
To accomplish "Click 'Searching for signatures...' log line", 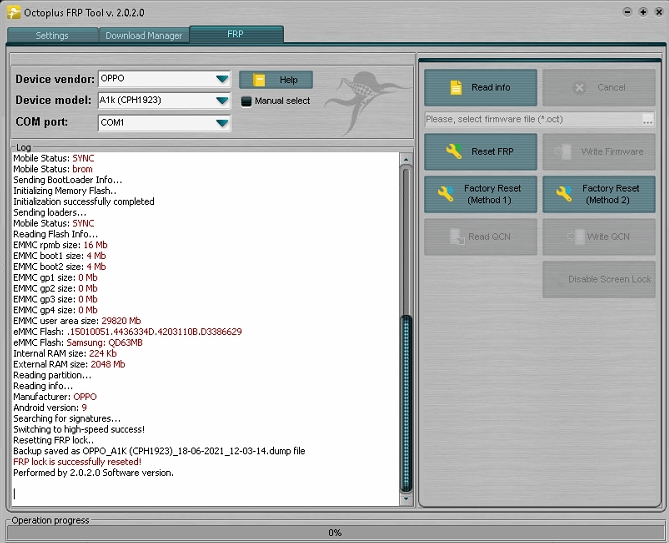I will [67, 418].
